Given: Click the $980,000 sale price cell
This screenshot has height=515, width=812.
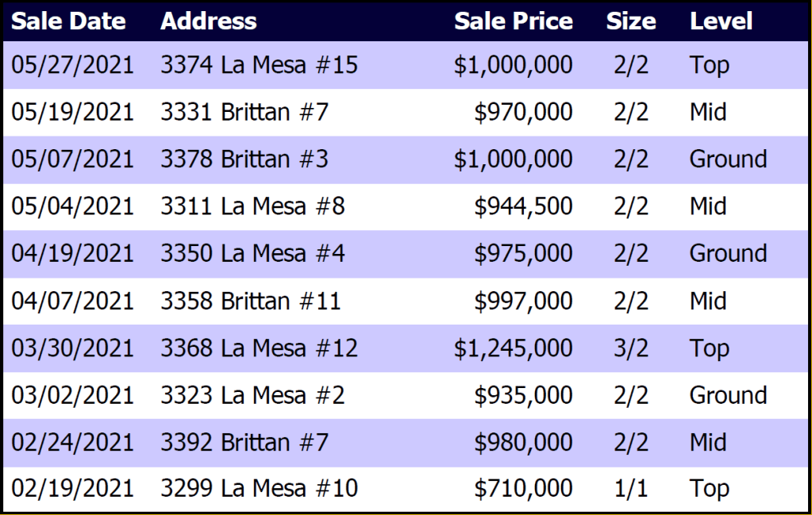Looking at the screenshot, I should 523,442.
